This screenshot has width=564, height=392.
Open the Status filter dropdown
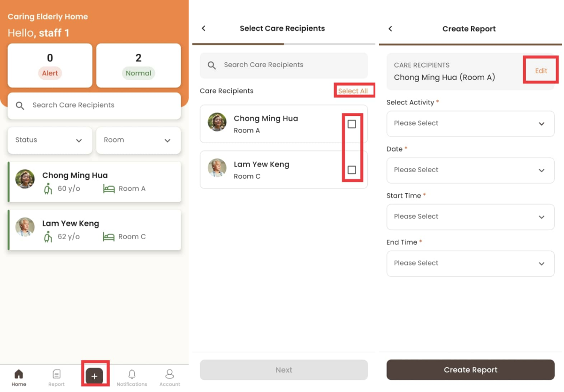click(49, 140)
